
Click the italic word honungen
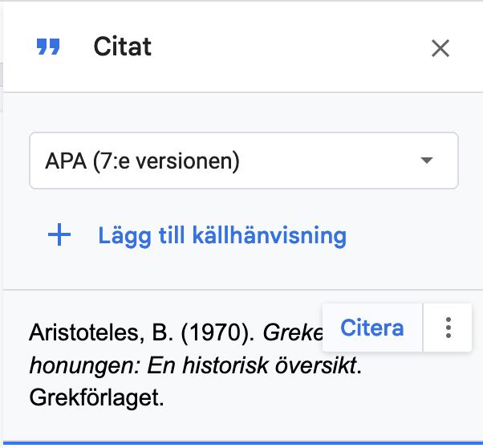click(85, 366)
